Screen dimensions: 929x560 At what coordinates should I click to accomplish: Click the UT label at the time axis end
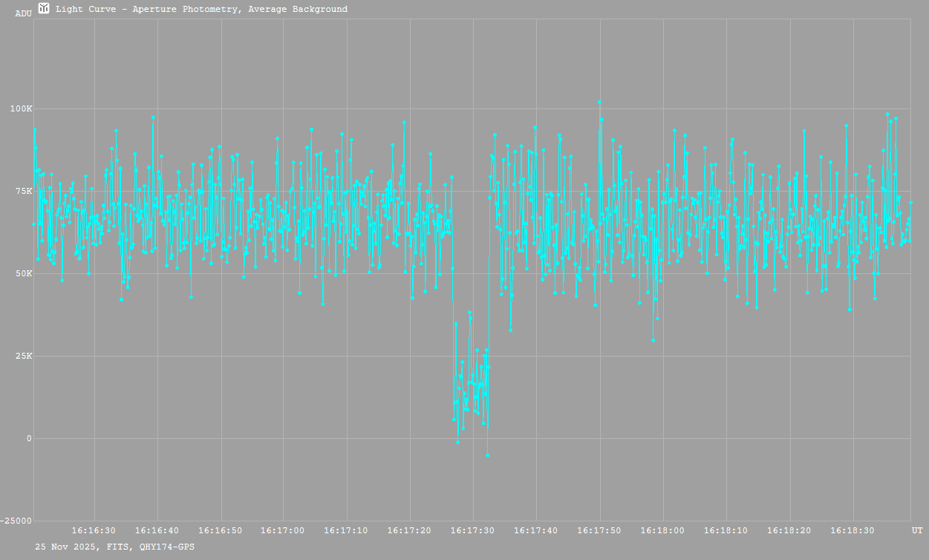click(x=917, y=531)
